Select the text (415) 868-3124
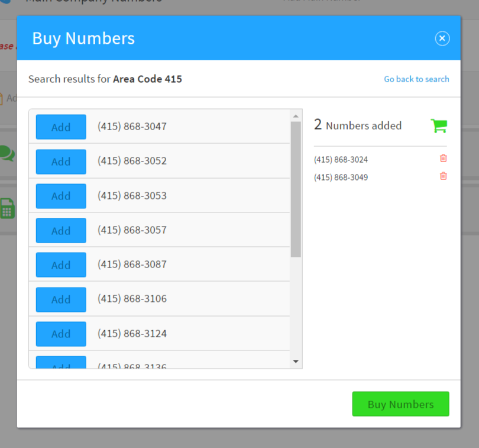 (x=132, y=333)
